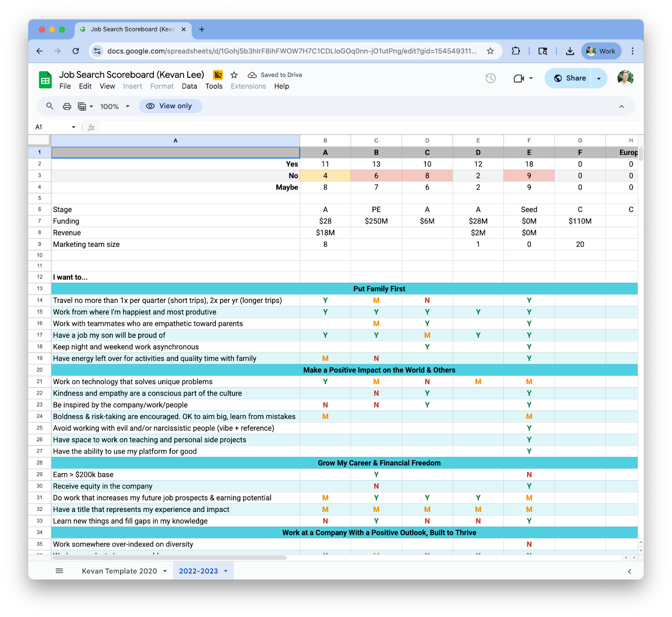The image size is (672, 617).
Task: Reload the page with refresh icon
Action: tap(76, 51)
